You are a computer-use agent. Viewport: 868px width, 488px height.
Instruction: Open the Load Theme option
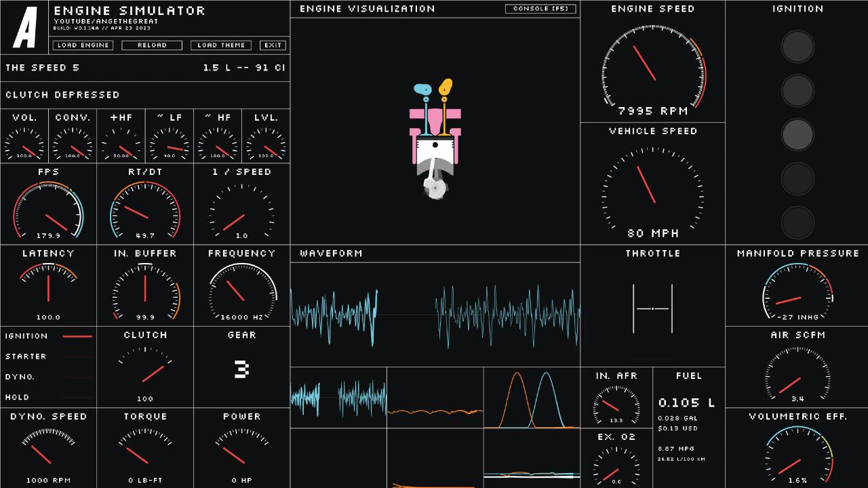(221, 45)
